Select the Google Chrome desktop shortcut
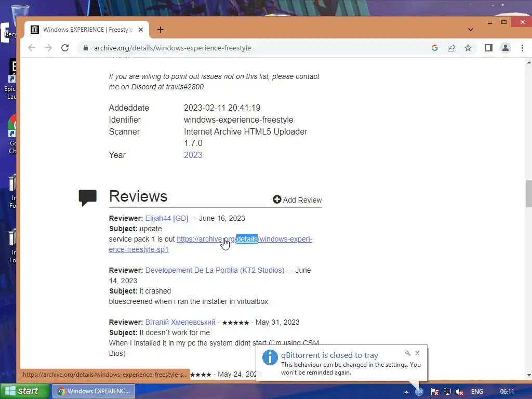This screenshot has height=399, width=532. [x=12, y=135]
